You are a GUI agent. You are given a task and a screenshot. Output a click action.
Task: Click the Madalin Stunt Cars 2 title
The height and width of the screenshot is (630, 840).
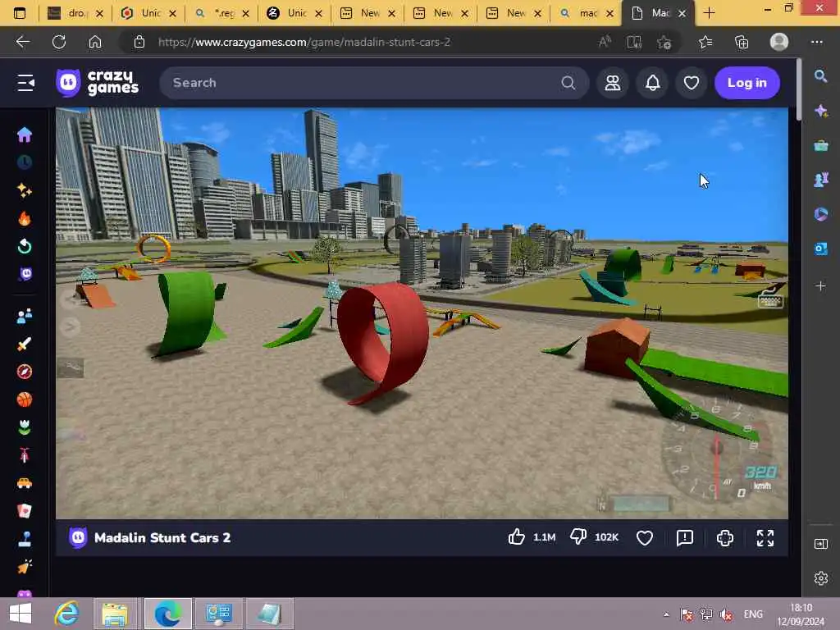(x=162, y=537)
